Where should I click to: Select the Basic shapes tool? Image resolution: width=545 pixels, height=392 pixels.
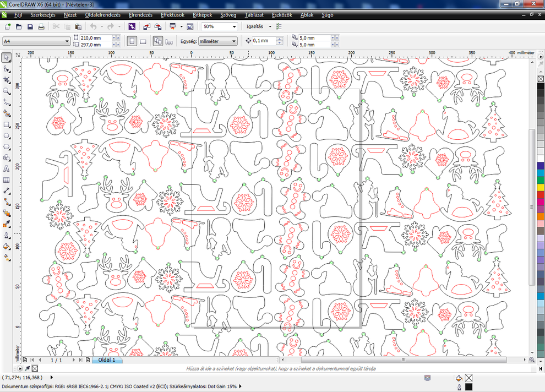click(6, 158)
